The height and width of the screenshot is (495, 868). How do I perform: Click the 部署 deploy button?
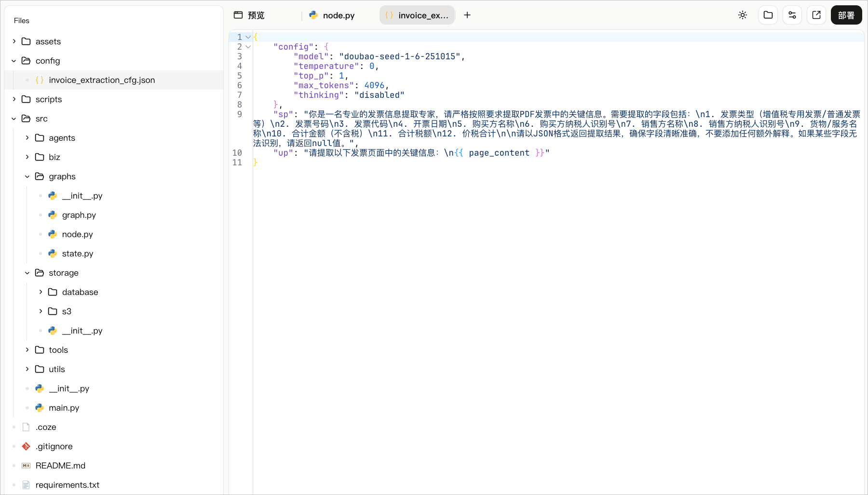click(846, 15)
